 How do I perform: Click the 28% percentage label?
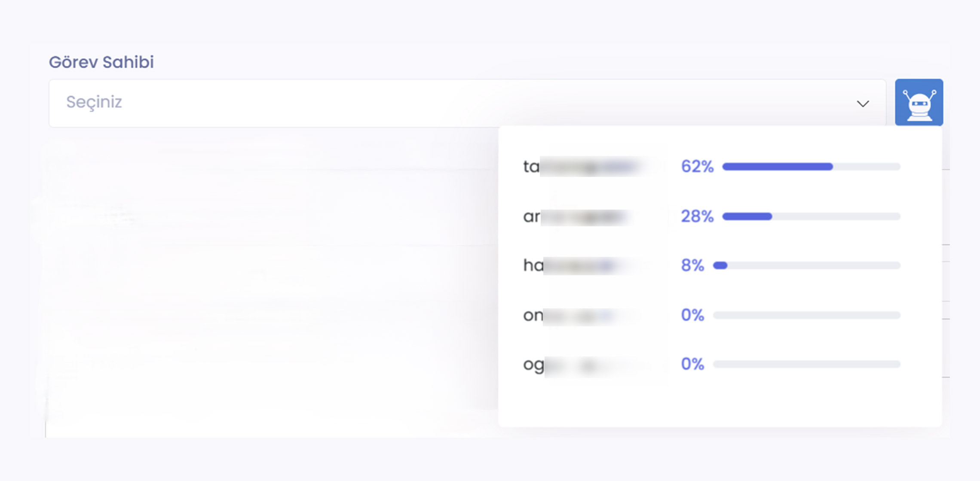pos(697,216)
